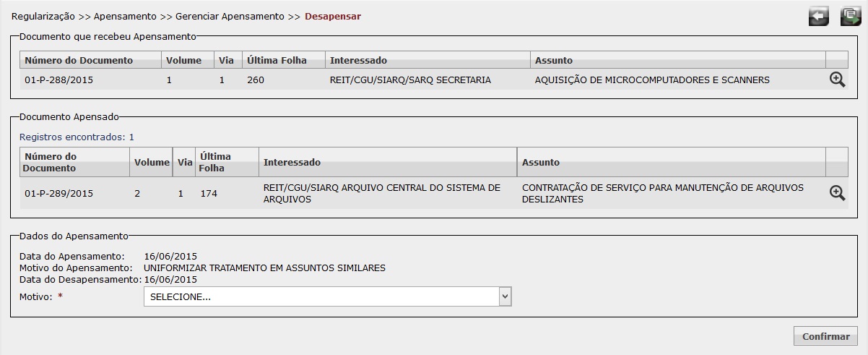Viewport: 868px width, 355px height.
Task: Click the AQUISIÇÃO DE MICROCOMPUTADORES E SCANNERS subject
Action: click(652, 80)
